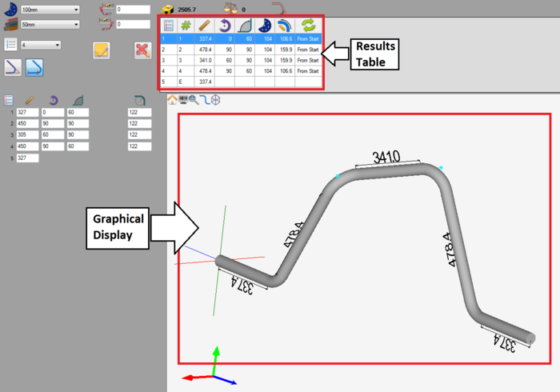
Task: Click the input list icon above row numbers
Action: (x=9, y=100)
